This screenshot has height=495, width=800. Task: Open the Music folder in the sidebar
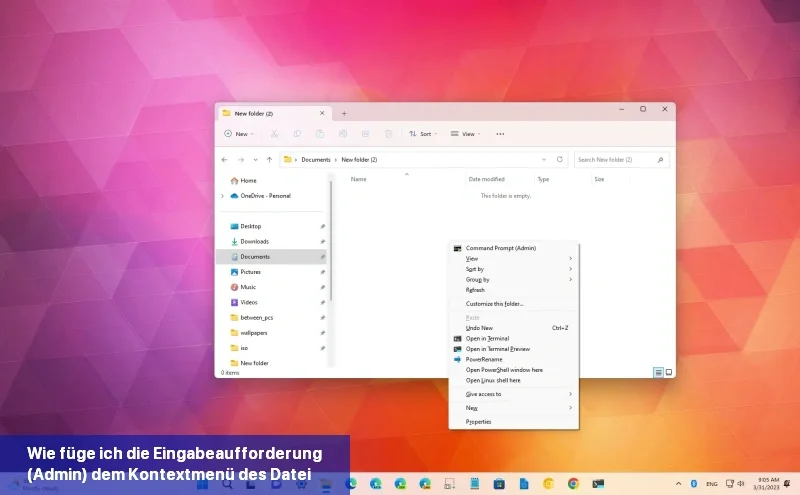pos(247,287)
